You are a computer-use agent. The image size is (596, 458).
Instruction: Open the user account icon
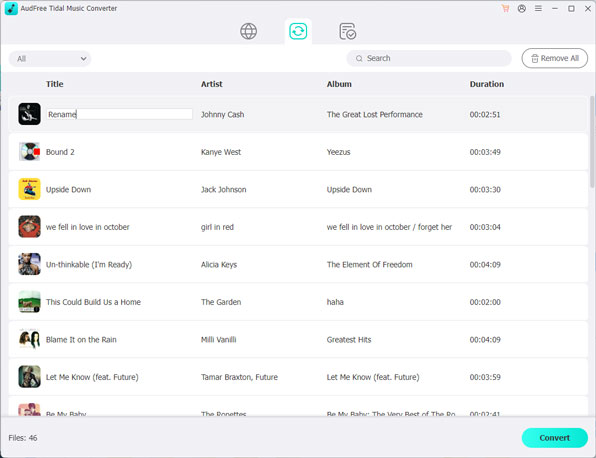click(522, 8)
